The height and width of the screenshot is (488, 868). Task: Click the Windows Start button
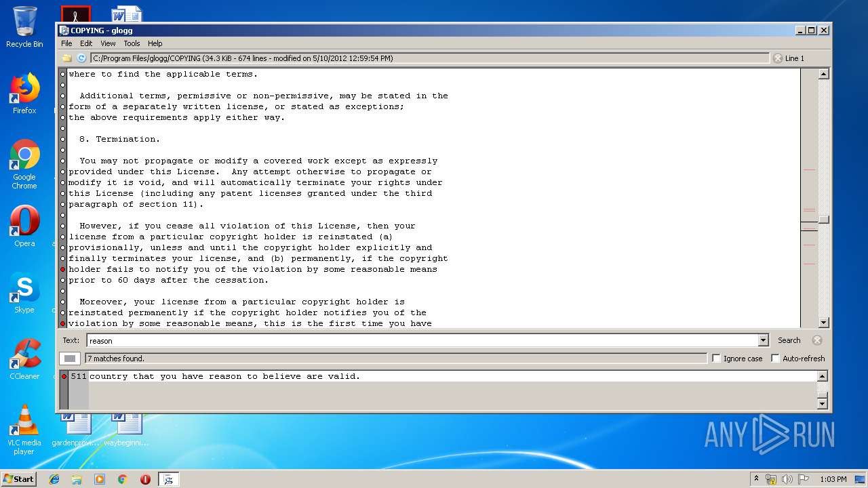[x=19, y=479]
